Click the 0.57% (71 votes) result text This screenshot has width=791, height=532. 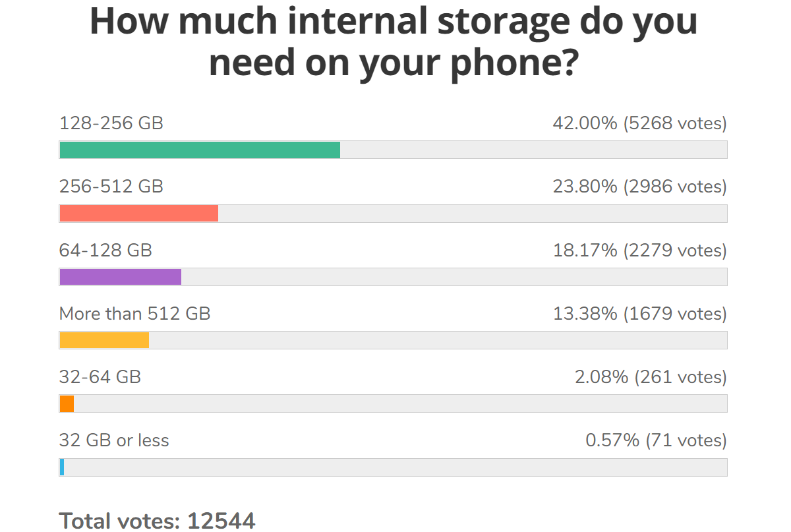coord(656,440)
